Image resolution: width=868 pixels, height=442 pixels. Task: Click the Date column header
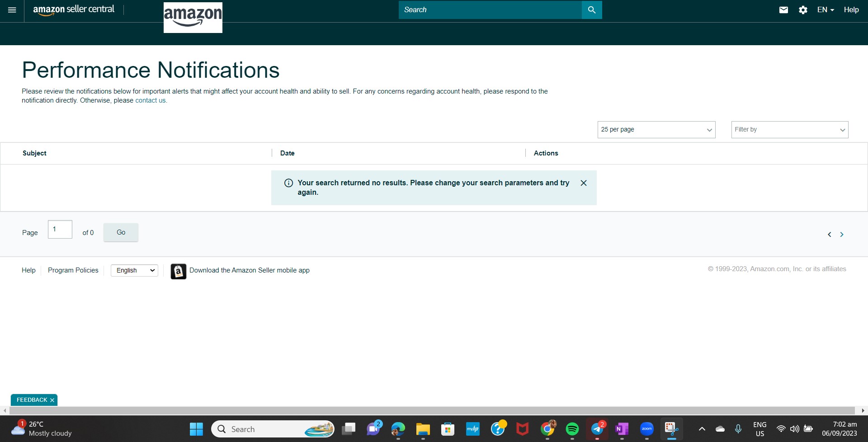pos(287,153)
